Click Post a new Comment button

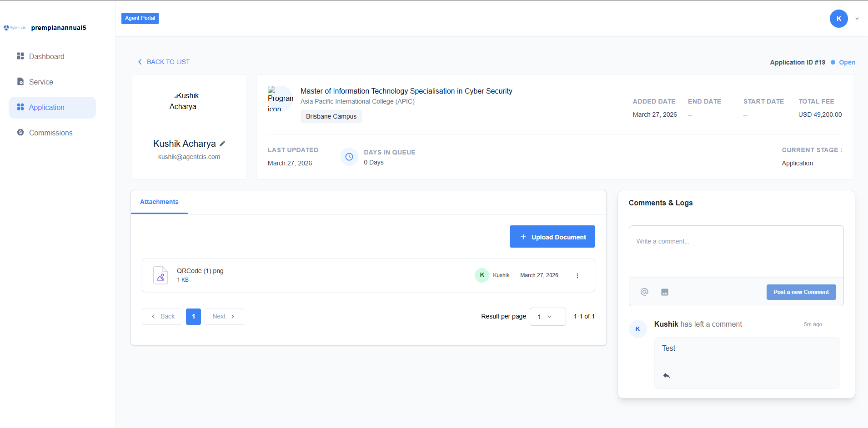tap(801, 292)
